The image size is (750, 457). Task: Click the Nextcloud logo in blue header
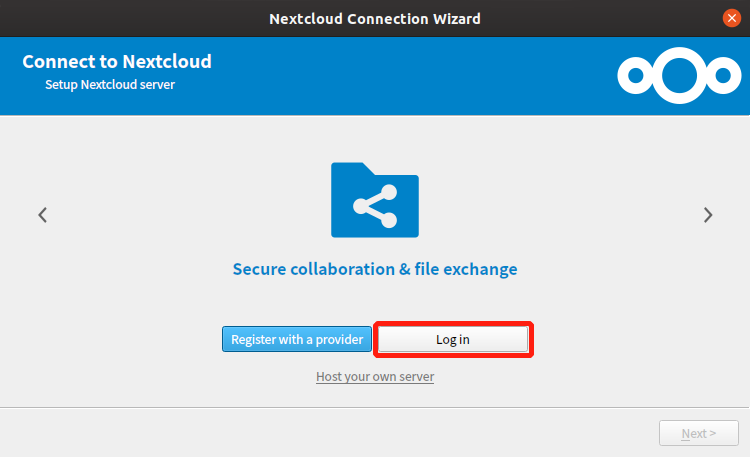coord(679,76)
